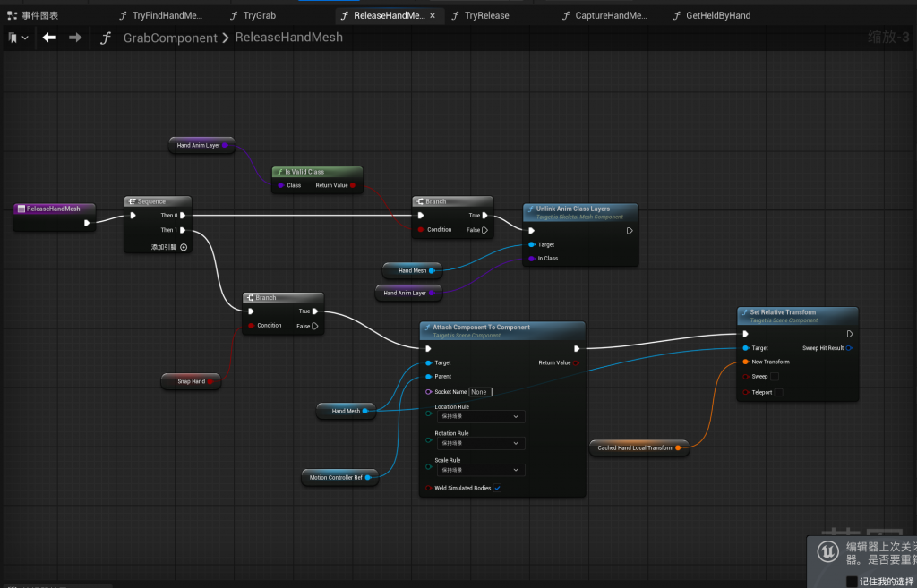Click the Sequence node's add pin plus icon

tap(184, 247)
